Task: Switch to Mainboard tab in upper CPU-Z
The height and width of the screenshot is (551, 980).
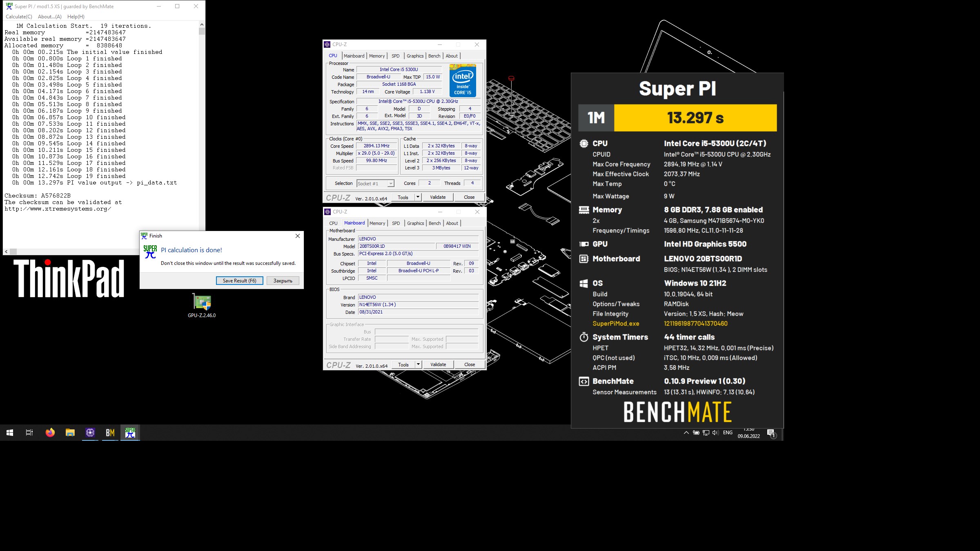Action: 354,56
